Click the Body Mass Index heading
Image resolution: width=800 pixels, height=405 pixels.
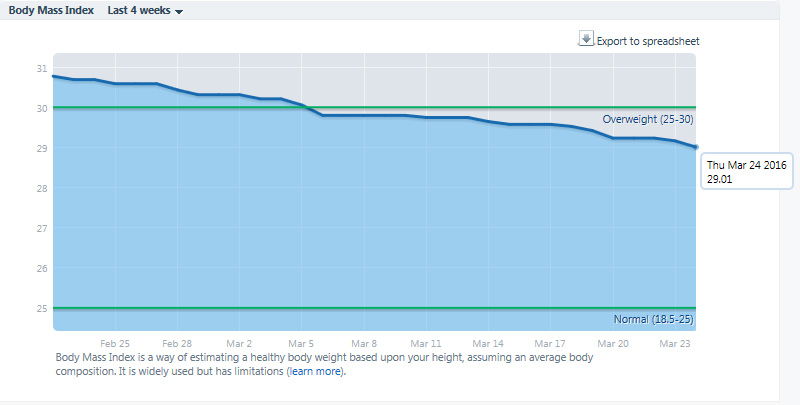click(x=51, y=11)
